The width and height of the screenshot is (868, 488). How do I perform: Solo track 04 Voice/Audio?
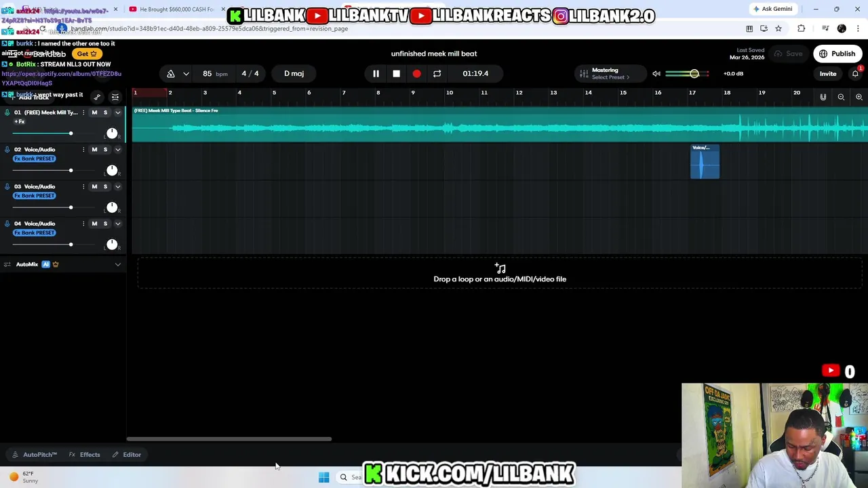click(x=105, y=224)
